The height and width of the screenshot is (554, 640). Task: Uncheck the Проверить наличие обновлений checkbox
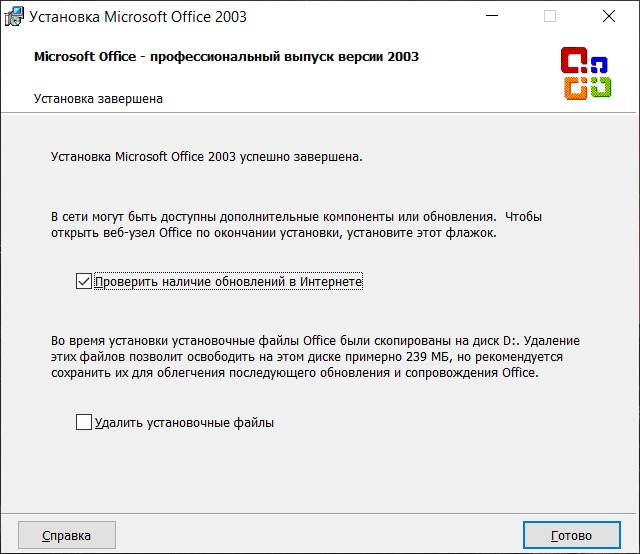(x=84, y=281)
